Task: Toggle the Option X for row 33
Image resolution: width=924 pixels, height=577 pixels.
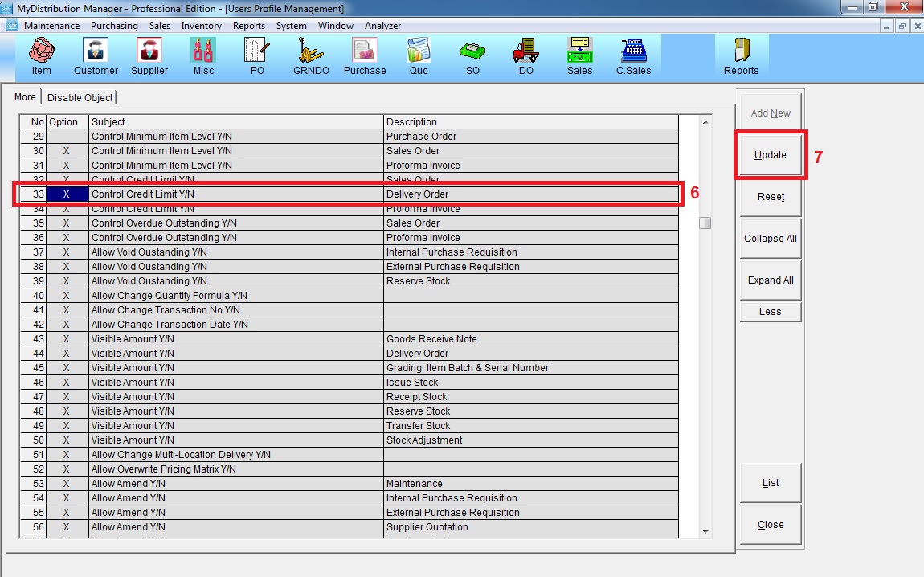Action: pos(67,194)
